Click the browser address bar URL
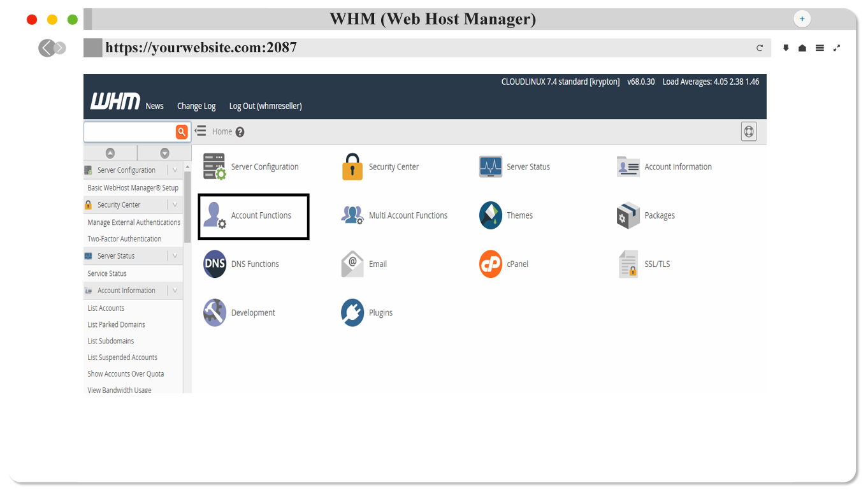The height and width of the screenshot is (490, 868). 201,48
